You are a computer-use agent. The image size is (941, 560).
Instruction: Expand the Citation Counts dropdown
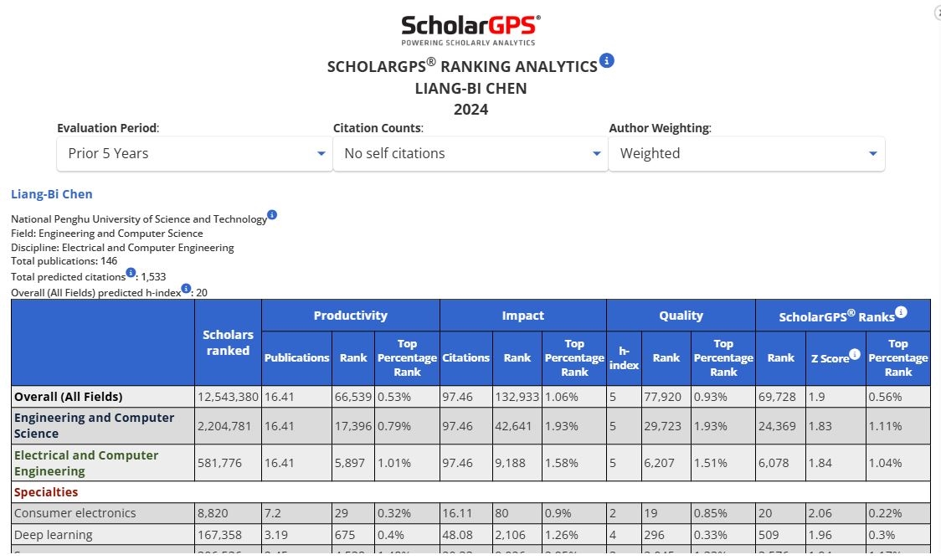click(470, 153)
